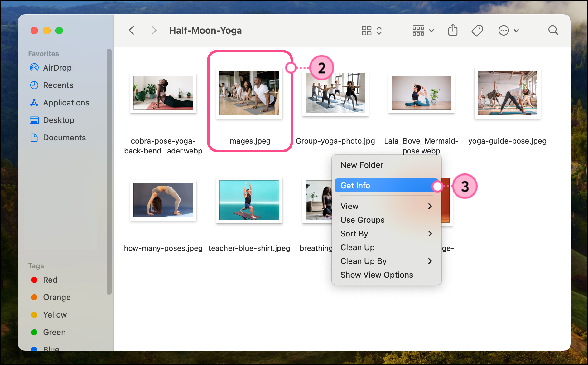The width and height of the screenshot is (588, 365).
Task: Click the images.jpeg file name
Action: [x=249, y=141]
